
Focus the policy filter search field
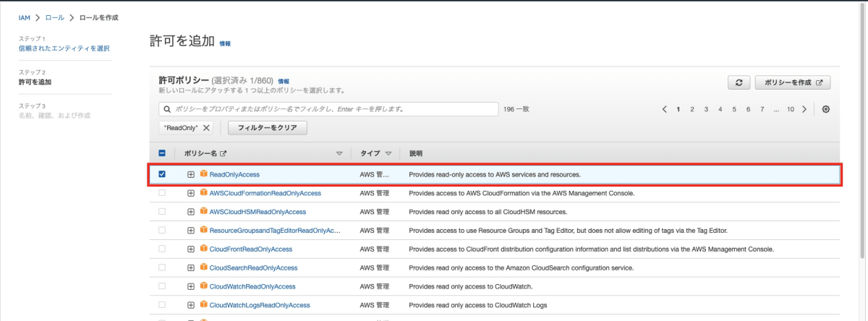[x=329, y=109]
